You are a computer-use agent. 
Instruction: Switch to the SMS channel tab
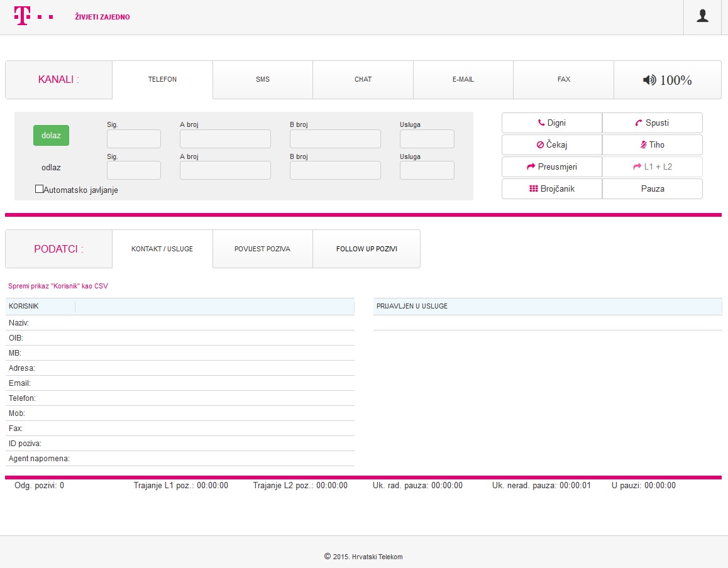pyautogui.click(x=262, y=80)
